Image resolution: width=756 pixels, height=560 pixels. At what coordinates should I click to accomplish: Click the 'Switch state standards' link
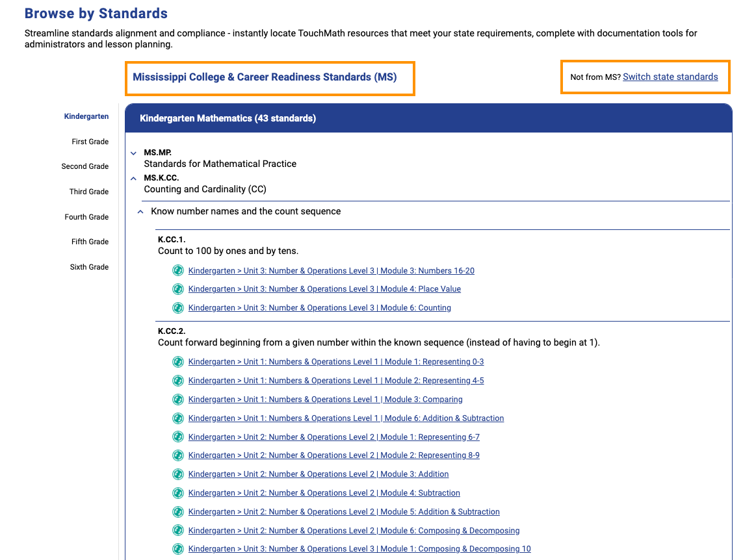tap(670, 77)
